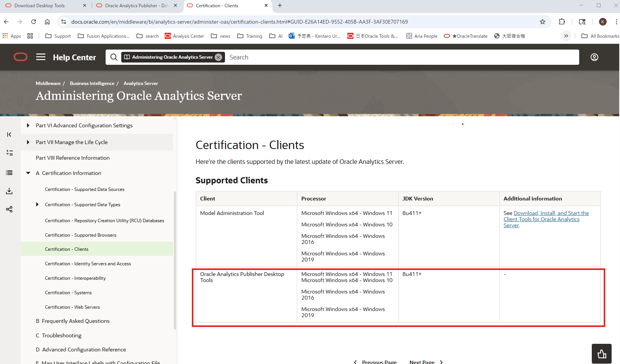Open Certification - Web Servers
Screen dimensions: 620x364
72,307
